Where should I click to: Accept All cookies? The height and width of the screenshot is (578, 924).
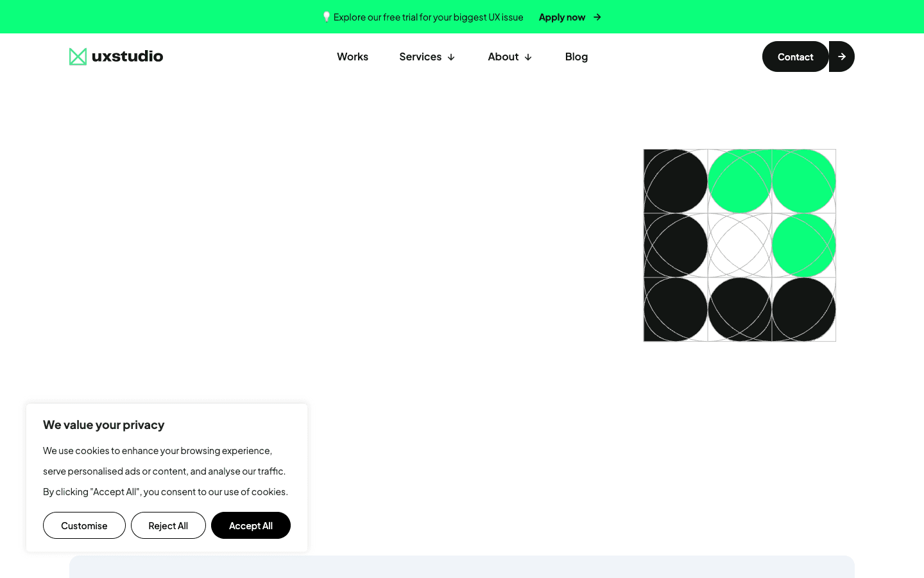[x=250, y=525]
